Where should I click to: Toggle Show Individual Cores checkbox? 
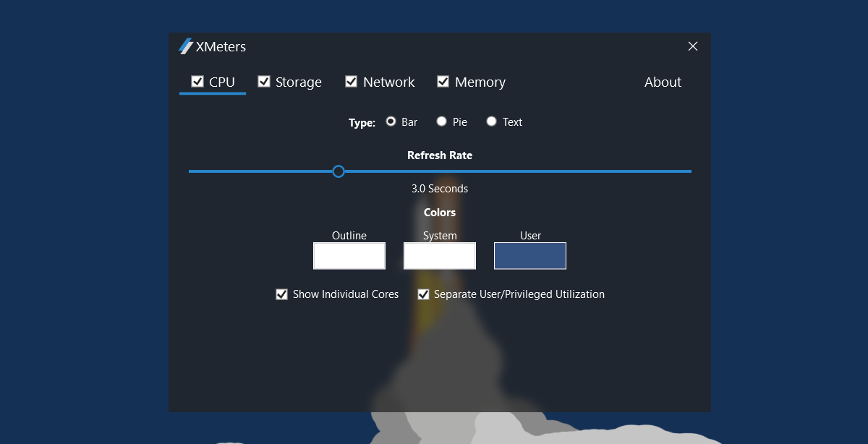point(282,294)
